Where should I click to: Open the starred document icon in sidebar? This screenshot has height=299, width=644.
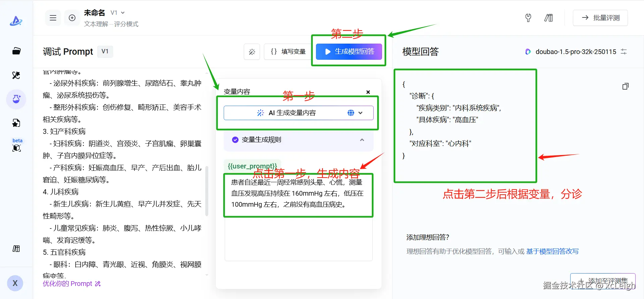16,123
